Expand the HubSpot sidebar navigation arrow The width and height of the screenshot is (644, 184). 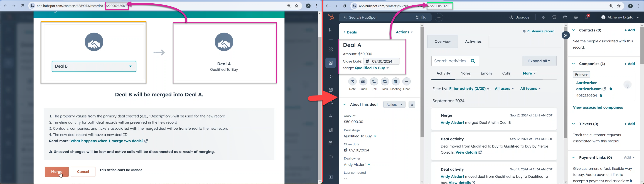331,177
